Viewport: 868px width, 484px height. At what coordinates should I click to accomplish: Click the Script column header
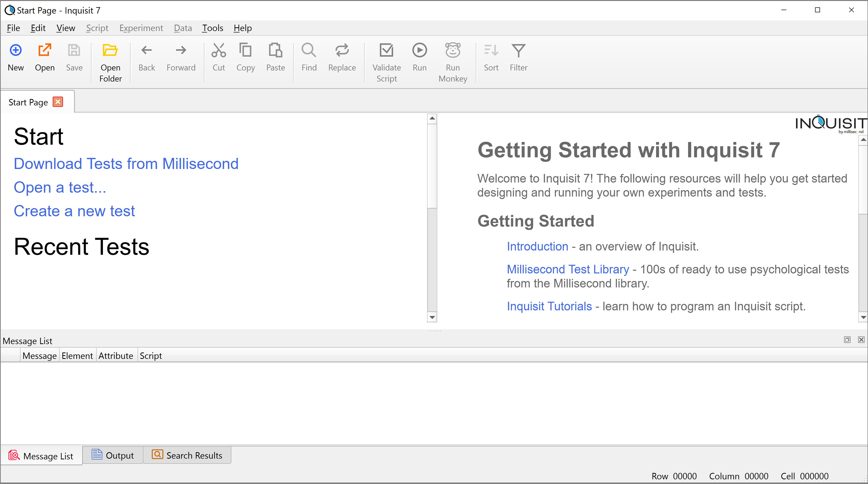point(151,356)
